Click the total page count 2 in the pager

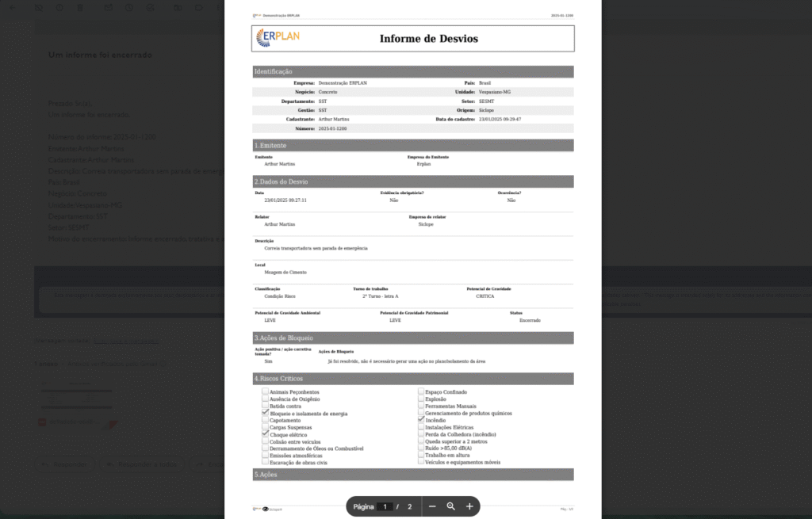[x=410, y=506]
